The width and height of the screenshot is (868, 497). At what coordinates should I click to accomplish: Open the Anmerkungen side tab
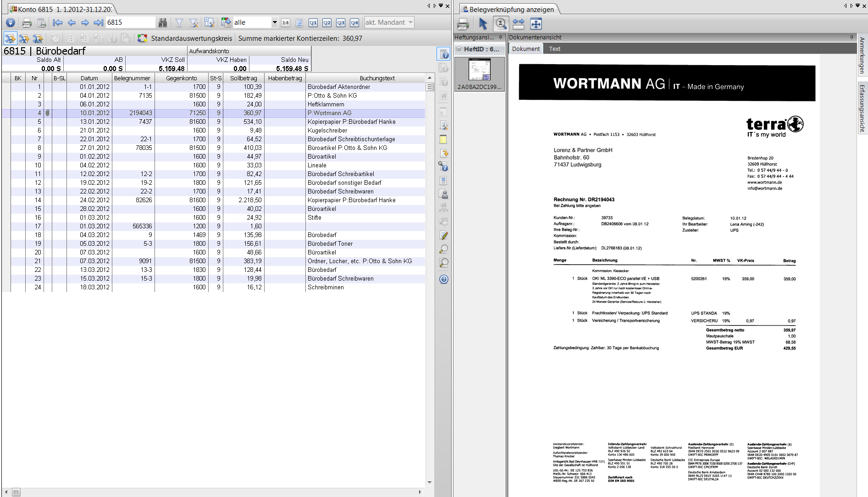862,55
